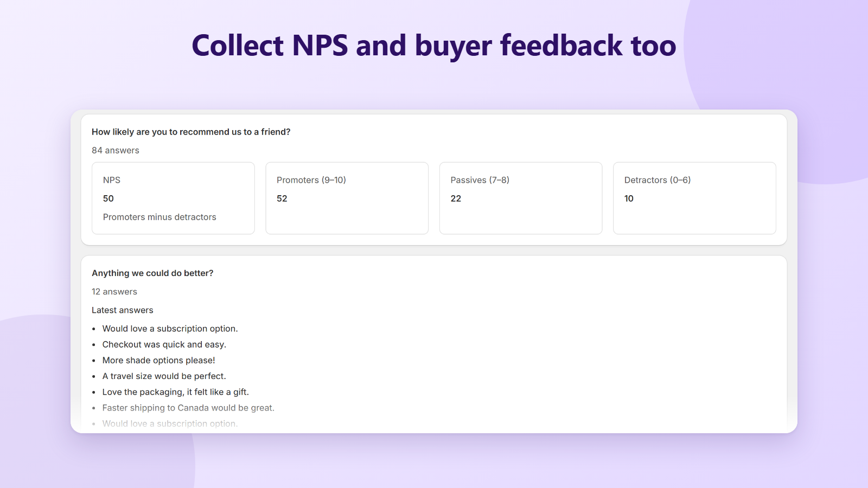
Task: Click the 'Latest answers' label
Action: tap(123, 310)
